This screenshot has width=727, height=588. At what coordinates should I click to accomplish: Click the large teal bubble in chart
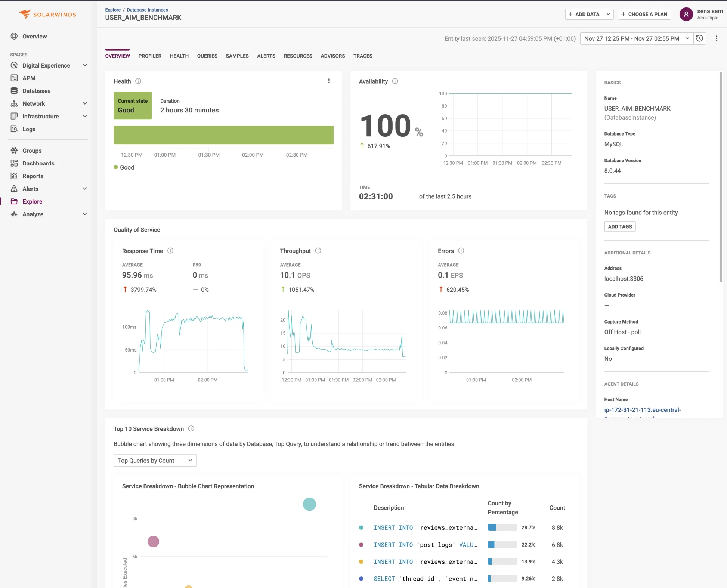309,504
